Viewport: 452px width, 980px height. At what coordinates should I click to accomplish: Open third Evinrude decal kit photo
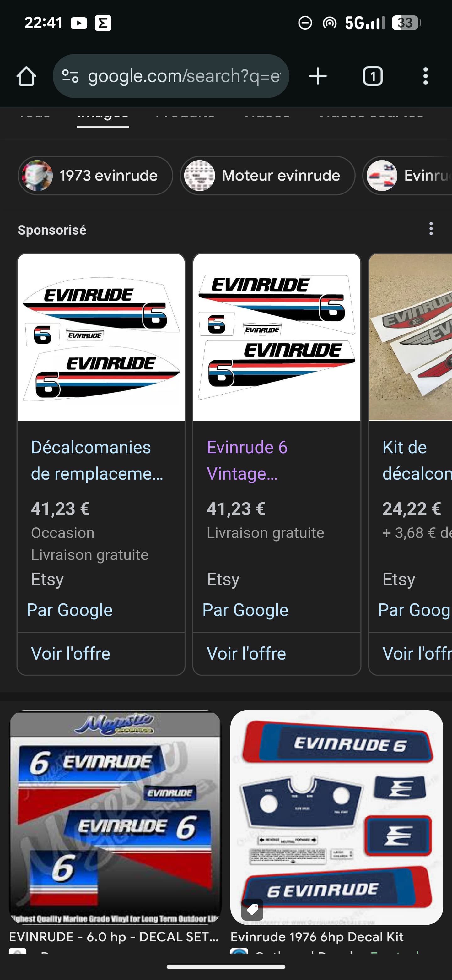pos(411,337)
